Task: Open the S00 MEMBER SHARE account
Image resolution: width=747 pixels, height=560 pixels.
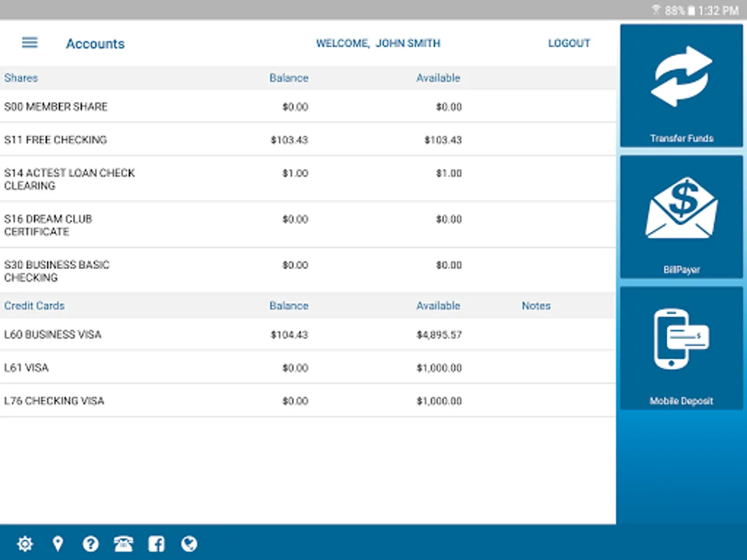Action: pyautogui.click(x=308, y=106)
